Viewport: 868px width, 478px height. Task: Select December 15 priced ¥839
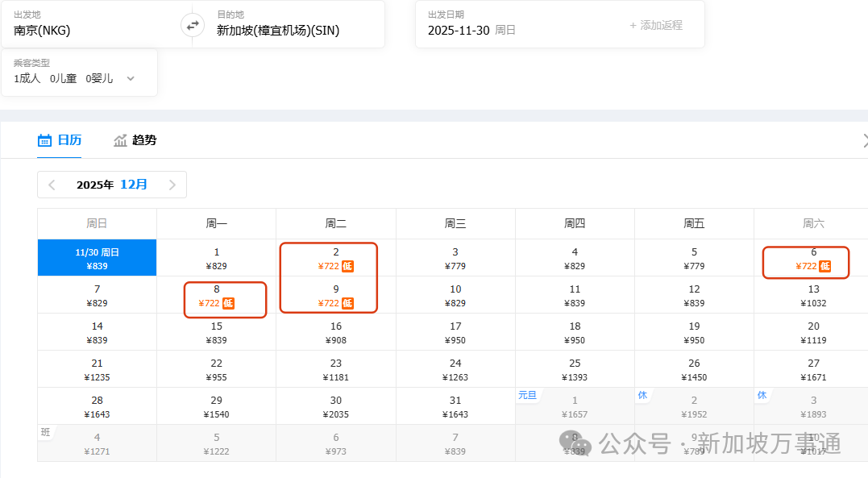click(x=217, y=332)
